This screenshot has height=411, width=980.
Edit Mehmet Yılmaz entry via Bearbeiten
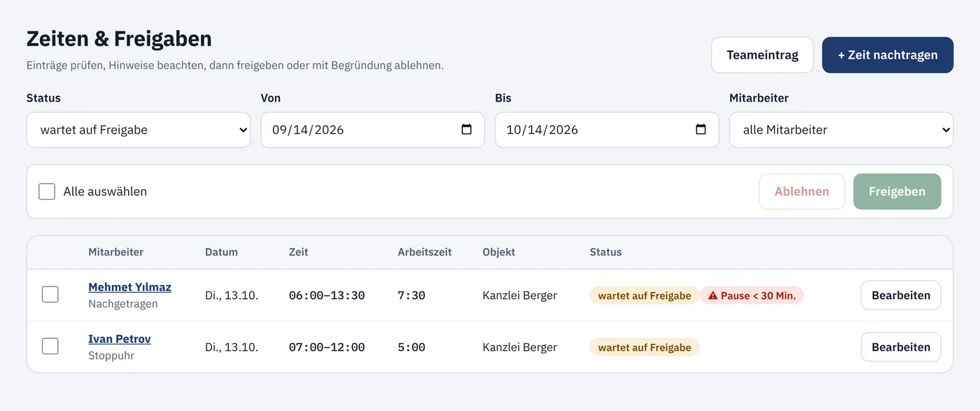pos(901,295)
